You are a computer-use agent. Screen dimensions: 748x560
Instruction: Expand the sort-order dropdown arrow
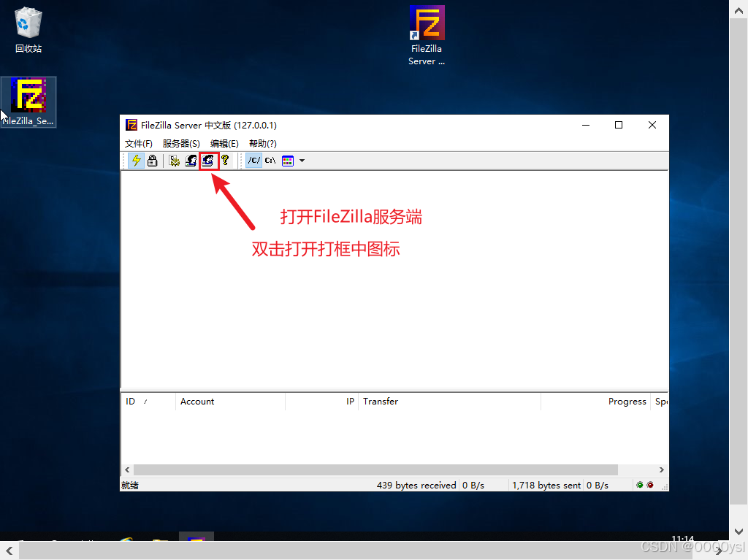(302, 161)
